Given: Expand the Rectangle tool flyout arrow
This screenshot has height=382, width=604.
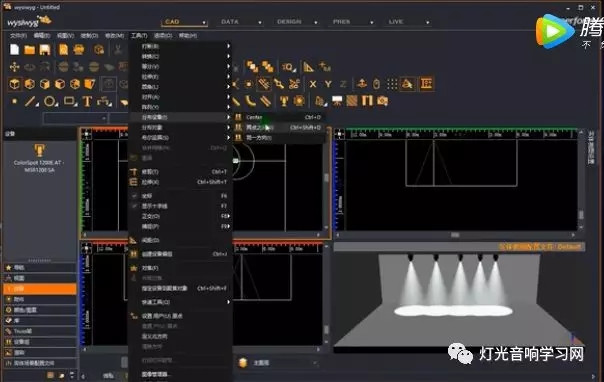Looking at the screenshot, I should click(x=76, y=105).
